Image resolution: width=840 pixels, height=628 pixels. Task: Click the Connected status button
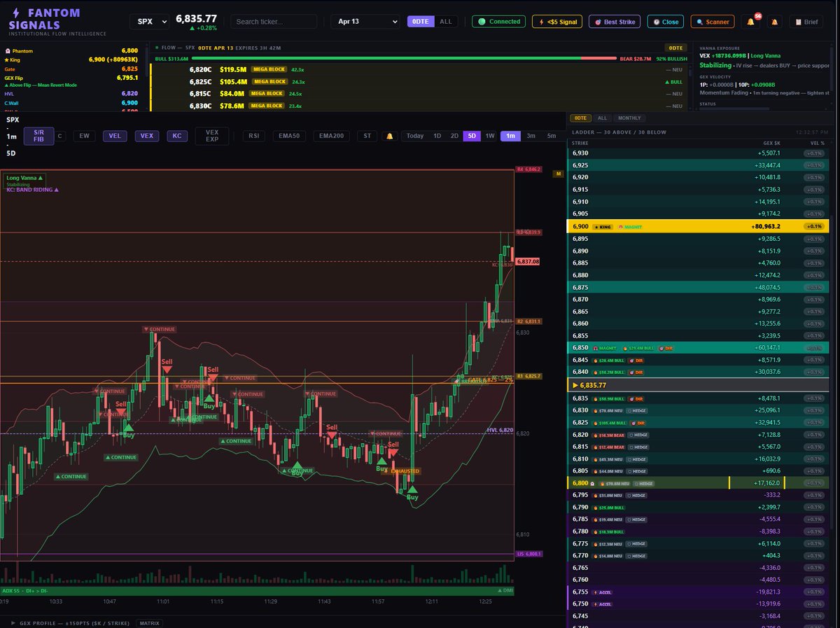click(499, 22)
